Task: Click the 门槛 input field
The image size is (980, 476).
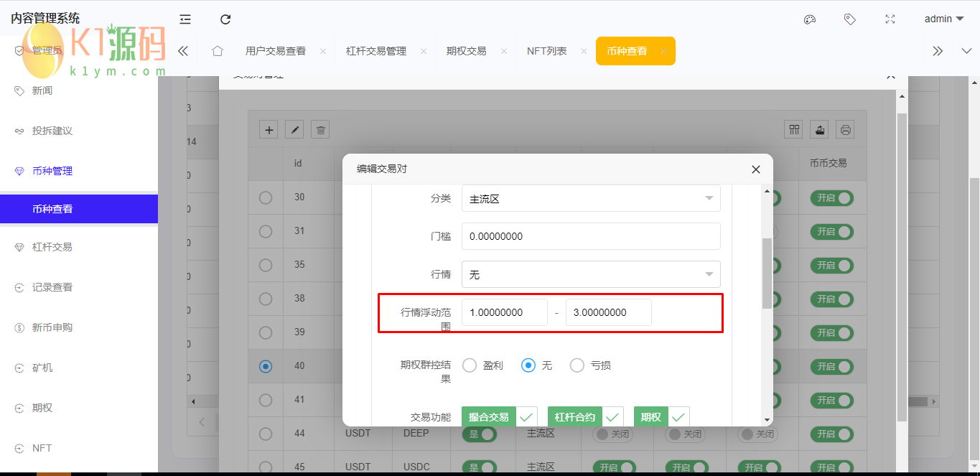Action: (x=590, y=236)
